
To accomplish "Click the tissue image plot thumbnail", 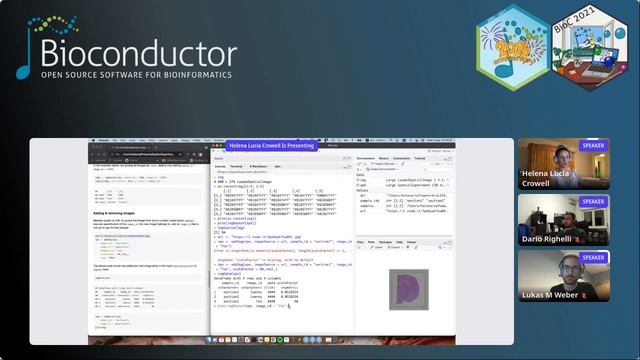I will pyautogui.click(x=409, y=289).
